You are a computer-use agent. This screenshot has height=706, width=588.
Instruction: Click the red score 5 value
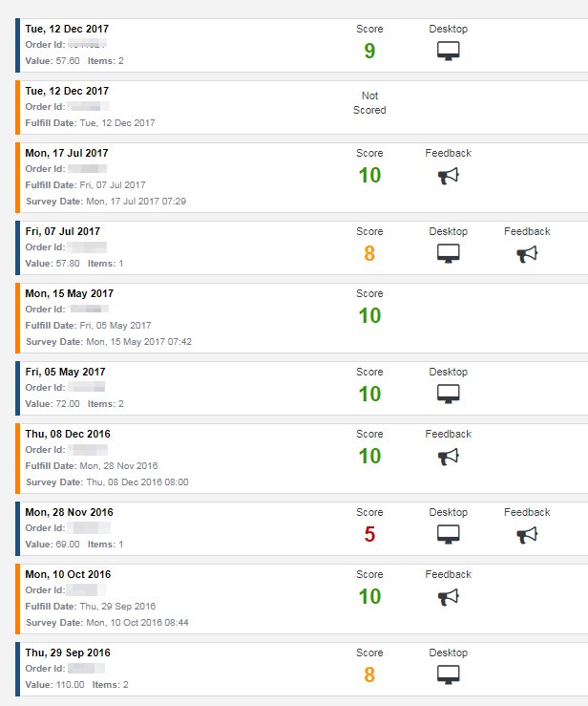coord(369,534)
